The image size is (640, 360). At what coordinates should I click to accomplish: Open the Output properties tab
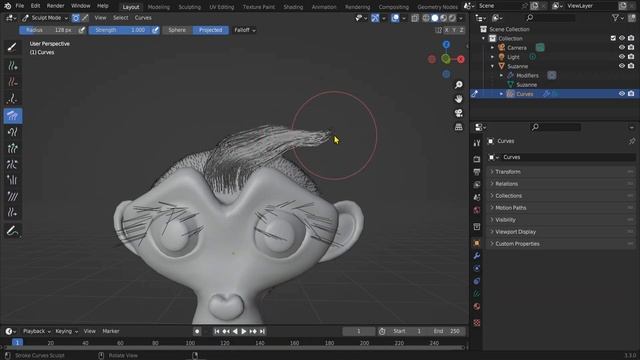tap(477, 172)
